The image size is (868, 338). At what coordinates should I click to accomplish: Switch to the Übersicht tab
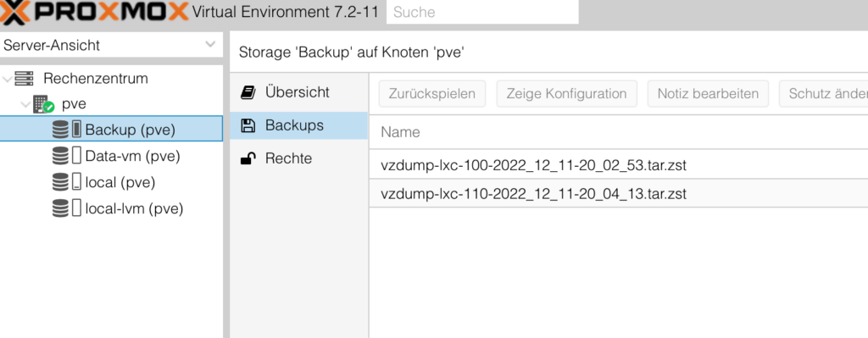(x=299, y=92)
